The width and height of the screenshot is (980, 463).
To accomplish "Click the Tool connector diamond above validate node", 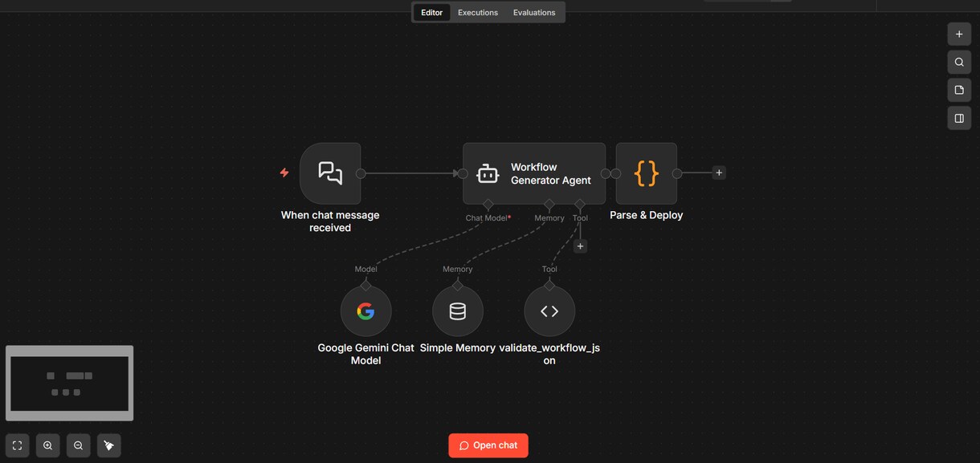I will pos(549,285).
